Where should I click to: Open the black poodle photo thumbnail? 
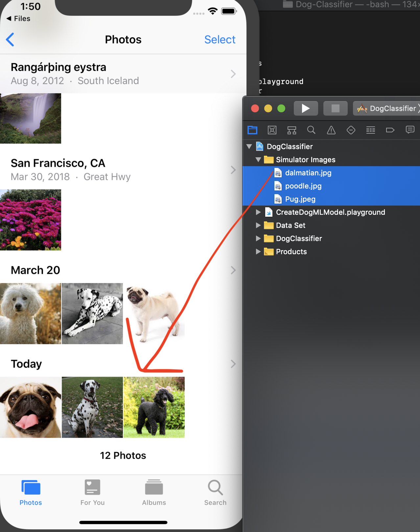[154, 407]
